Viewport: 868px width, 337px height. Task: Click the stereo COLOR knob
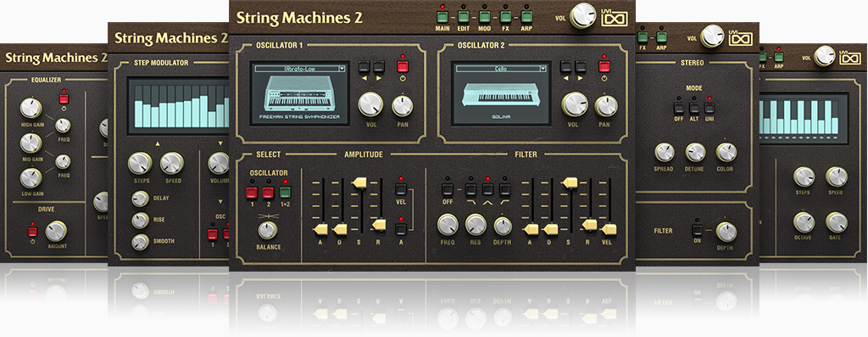pos(726,152)
